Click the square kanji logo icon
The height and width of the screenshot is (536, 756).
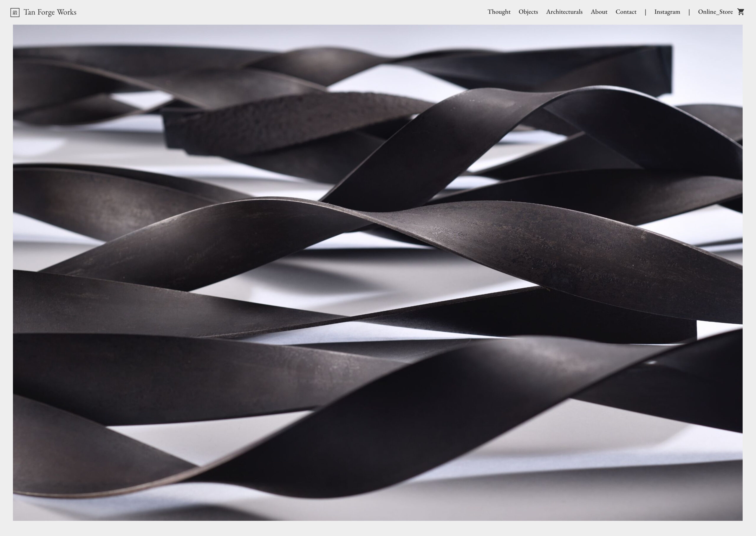[15, 12]
